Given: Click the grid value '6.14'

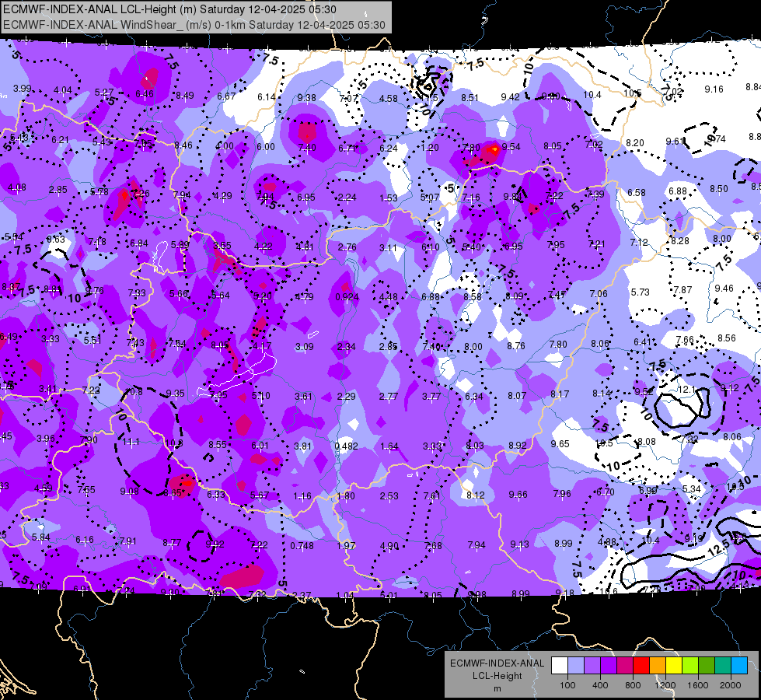Looking at the screenshot, I should tap(267, 96).
